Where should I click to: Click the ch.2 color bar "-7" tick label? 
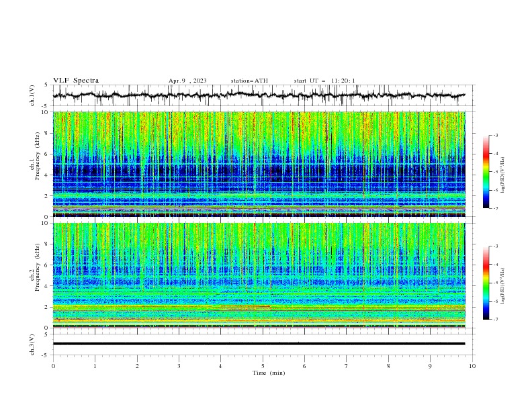pos(496,319)
